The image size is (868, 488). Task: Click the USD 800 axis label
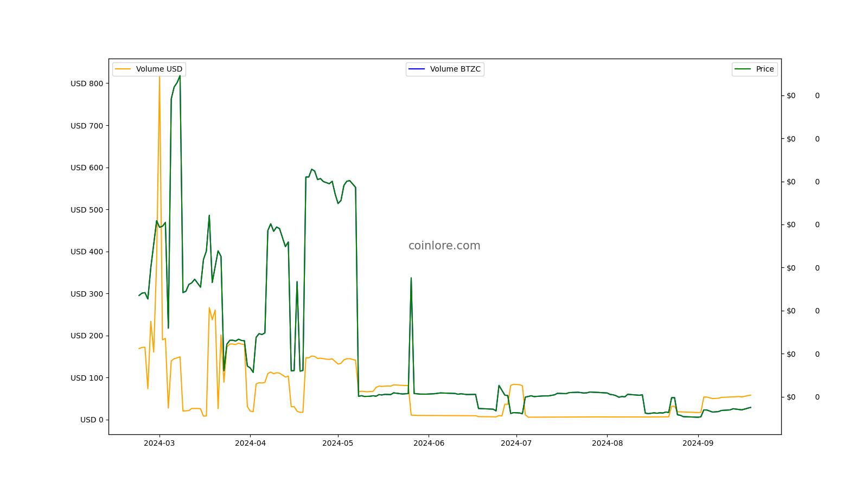(86, 84)
